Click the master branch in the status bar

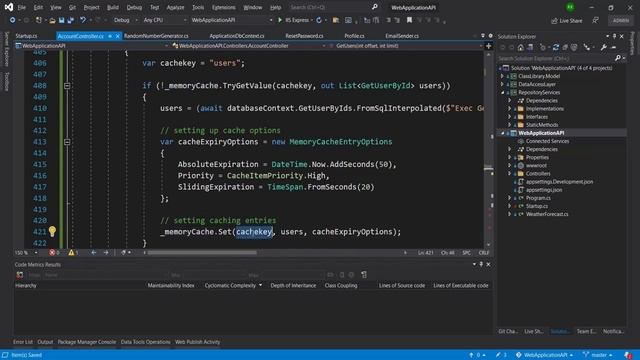598,355
